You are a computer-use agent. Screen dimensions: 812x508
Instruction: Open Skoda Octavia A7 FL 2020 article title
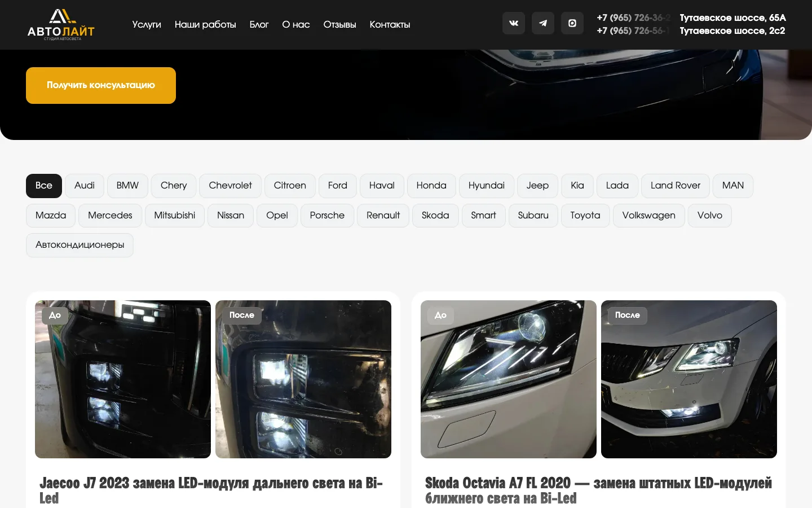[598, 491]
